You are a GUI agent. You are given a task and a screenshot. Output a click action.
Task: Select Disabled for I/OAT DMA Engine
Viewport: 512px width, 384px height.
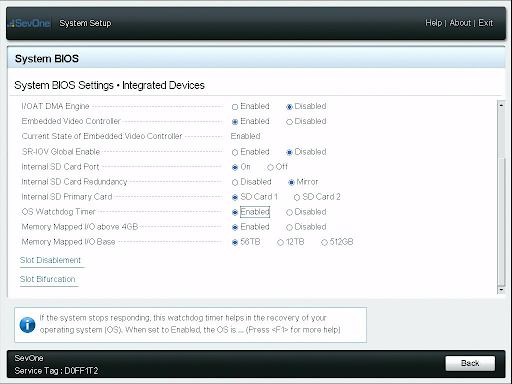pos(289,107)
